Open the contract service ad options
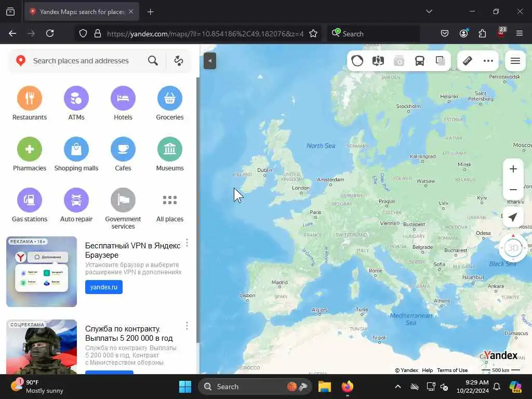Viewport: 532px width, 399px height. pyautogui.click(x=187, y=326)
